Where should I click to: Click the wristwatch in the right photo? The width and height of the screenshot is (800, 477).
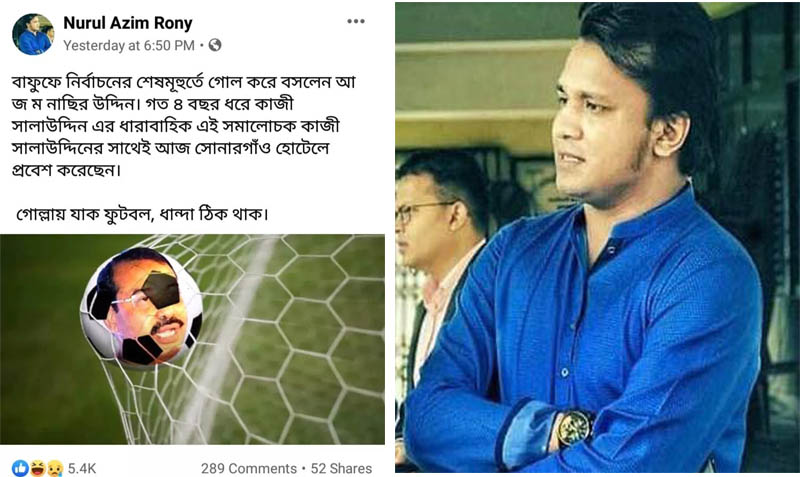tap(575, 428)
